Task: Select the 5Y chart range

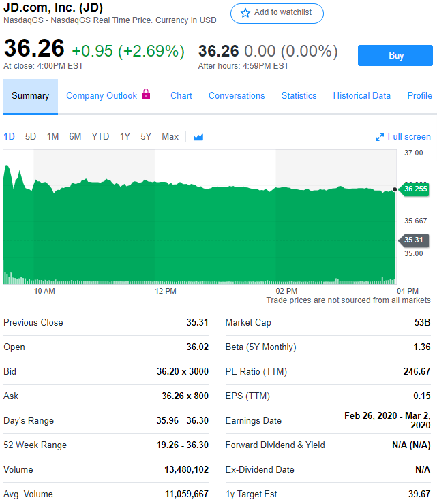Action: tap(146, 137)
